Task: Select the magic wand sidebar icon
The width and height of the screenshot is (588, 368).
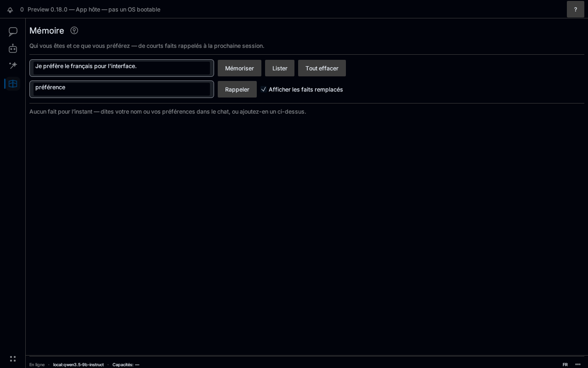Action: (x=13, y=65)
